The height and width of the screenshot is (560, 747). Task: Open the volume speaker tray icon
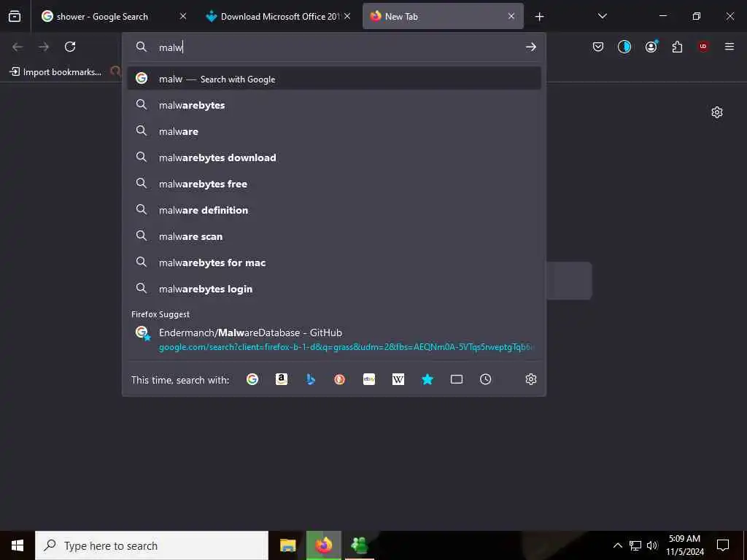(652, 545)
